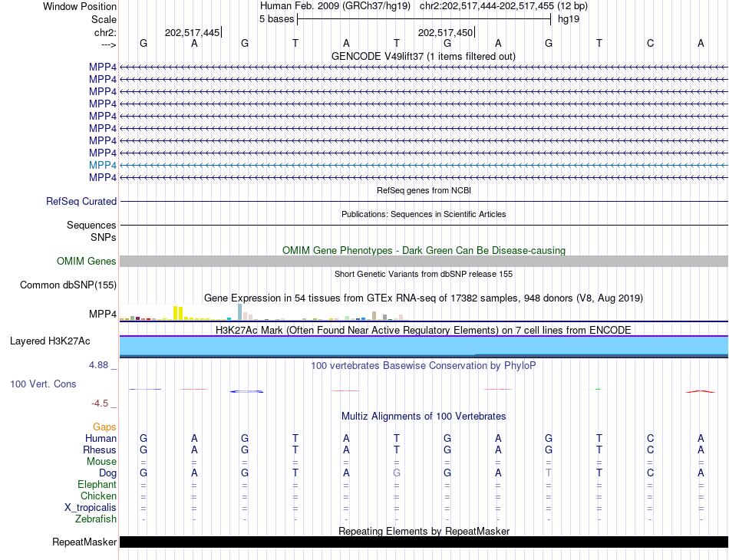Click the C base in the Rhesus row
This screenshot has width=729, height=560.
point(650,450)
